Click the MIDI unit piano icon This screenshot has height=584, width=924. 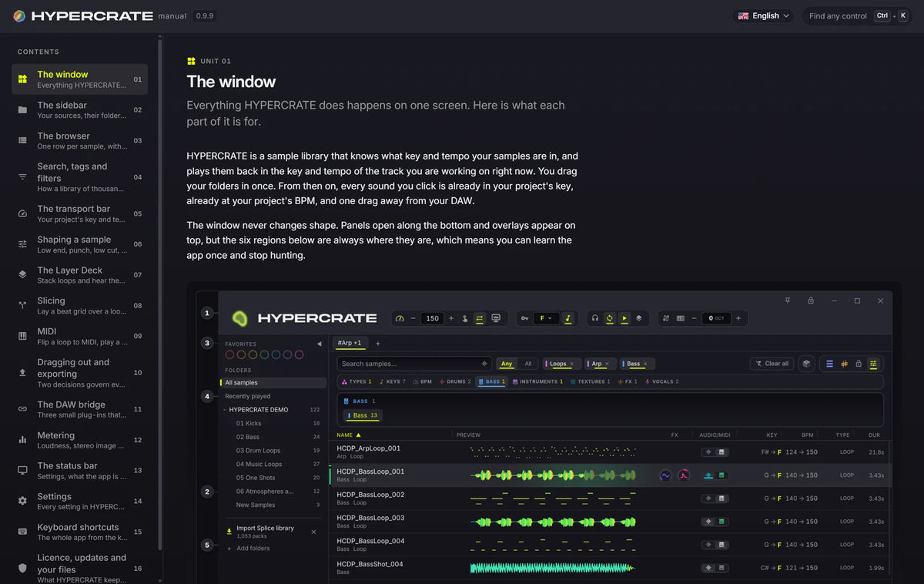point(22,336)
